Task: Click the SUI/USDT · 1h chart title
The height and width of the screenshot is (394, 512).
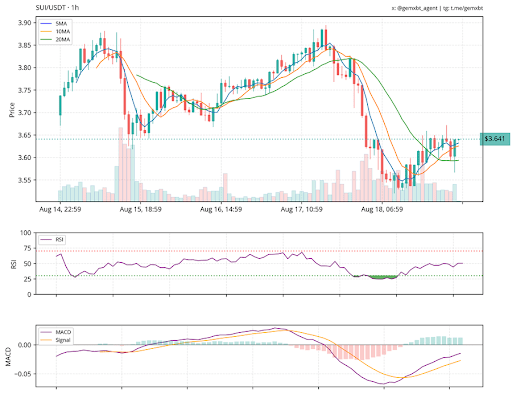Action: click(57, 7)
